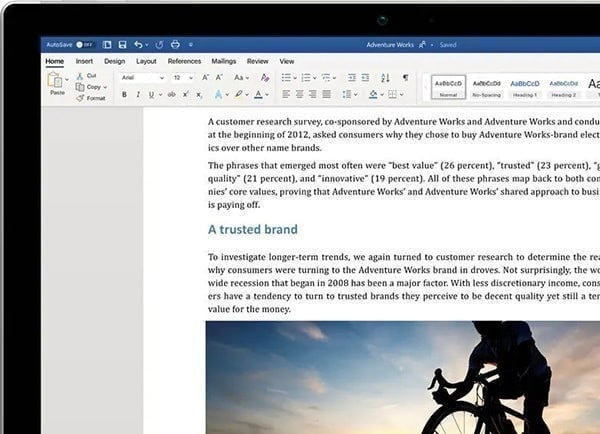Switch to the Home tab
This screenshot has width=600, height=434.
55,61
